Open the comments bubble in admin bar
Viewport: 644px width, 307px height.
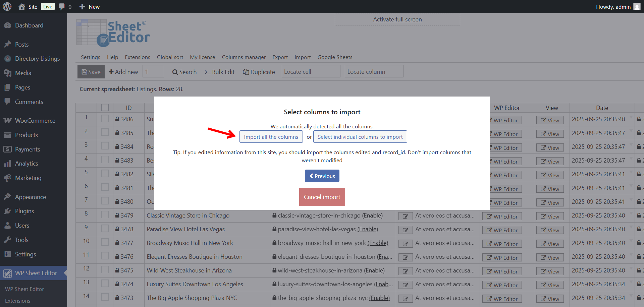pos(62,7)
